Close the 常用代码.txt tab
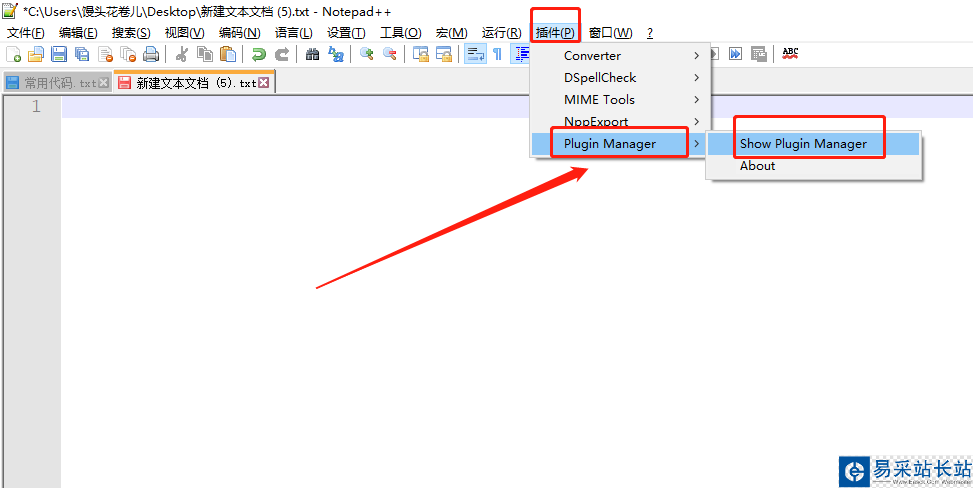973x488 pixels. tap(104, 83)
